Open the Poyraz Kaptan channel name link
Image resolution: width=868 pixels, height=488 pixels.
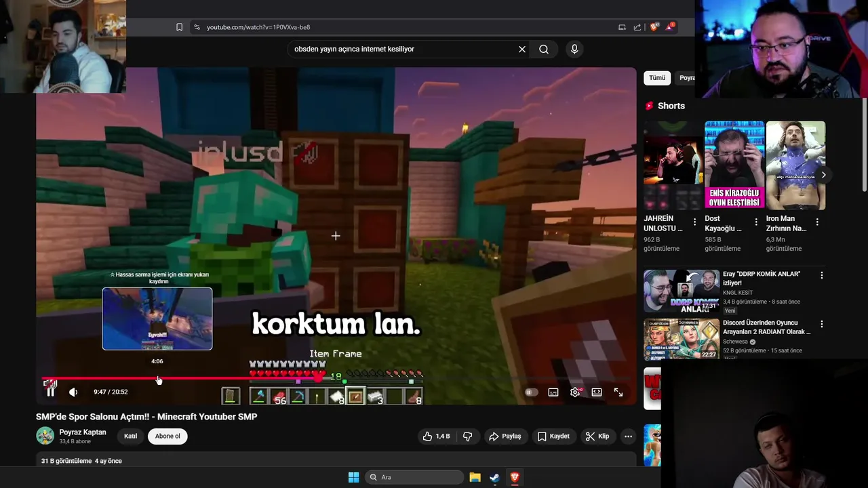coord(83,432)
